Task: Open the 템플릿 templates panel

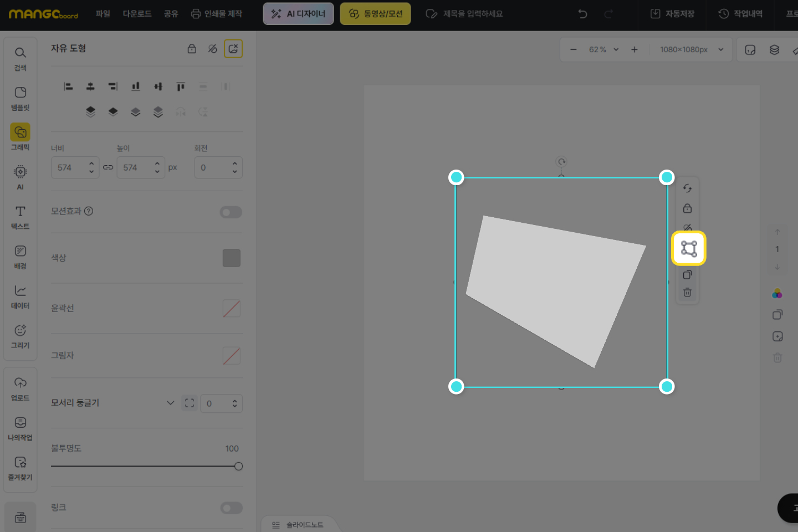Action: pos(20,98)
